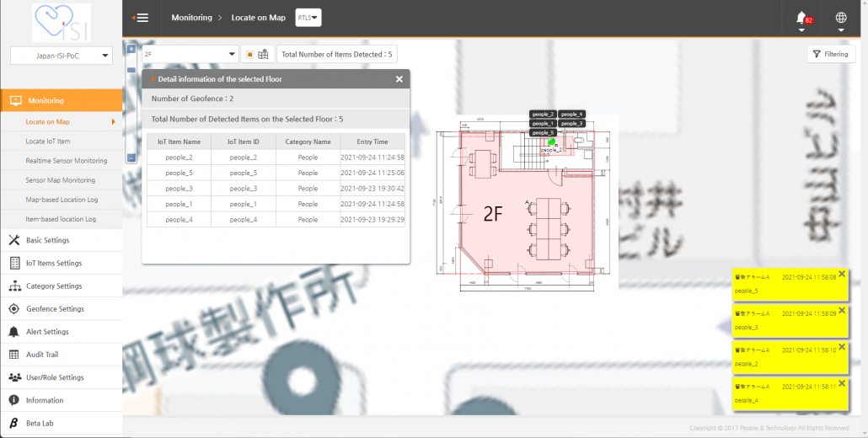Expand the Japan-ISI-PoC site dropdown
The width and height of the screenshot is (868, 438).
61,56
